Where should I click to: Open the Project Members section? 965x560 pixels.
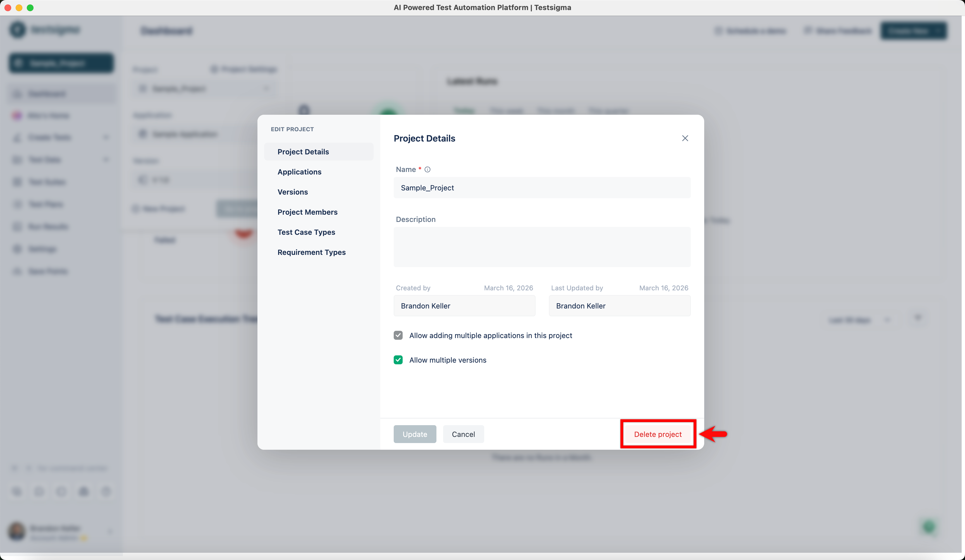coord(307,212)
